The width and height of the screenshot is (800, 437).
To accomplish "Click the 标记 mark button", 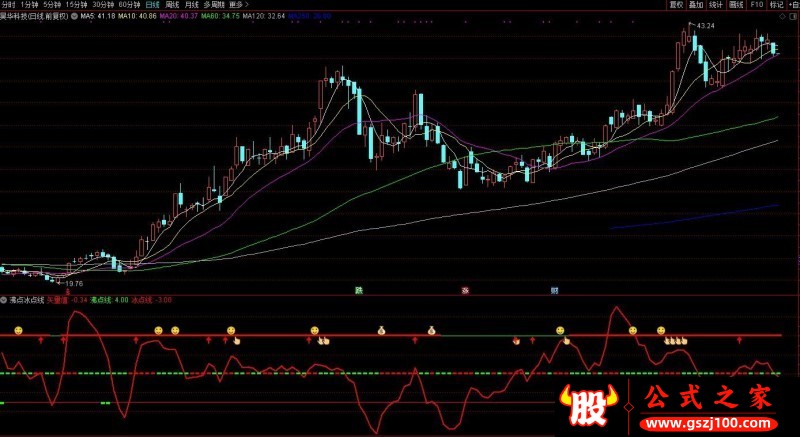I will click(x=777, y=5).
